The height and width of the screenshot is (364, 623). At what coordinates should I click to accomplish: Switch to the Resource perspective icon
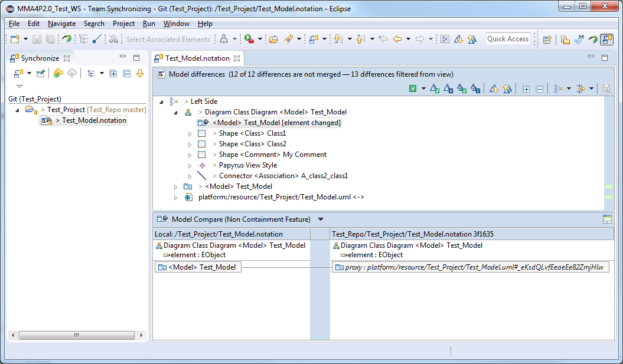(x=565, y=40)
